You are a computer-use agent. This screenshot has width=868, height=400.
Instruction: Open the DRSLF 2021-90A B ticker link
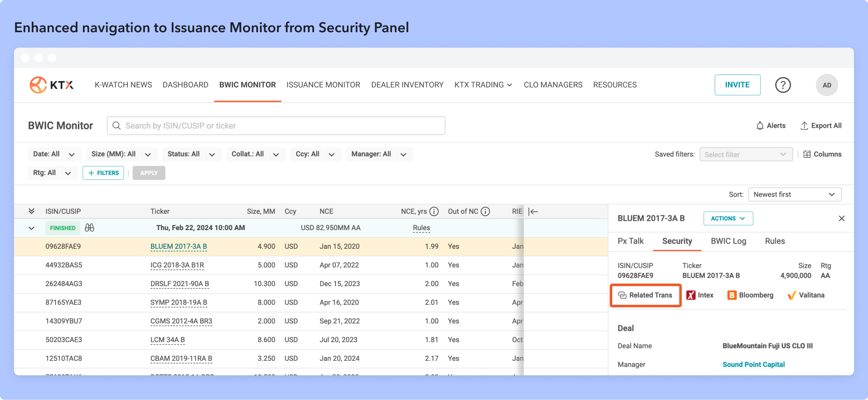(180, 284)
